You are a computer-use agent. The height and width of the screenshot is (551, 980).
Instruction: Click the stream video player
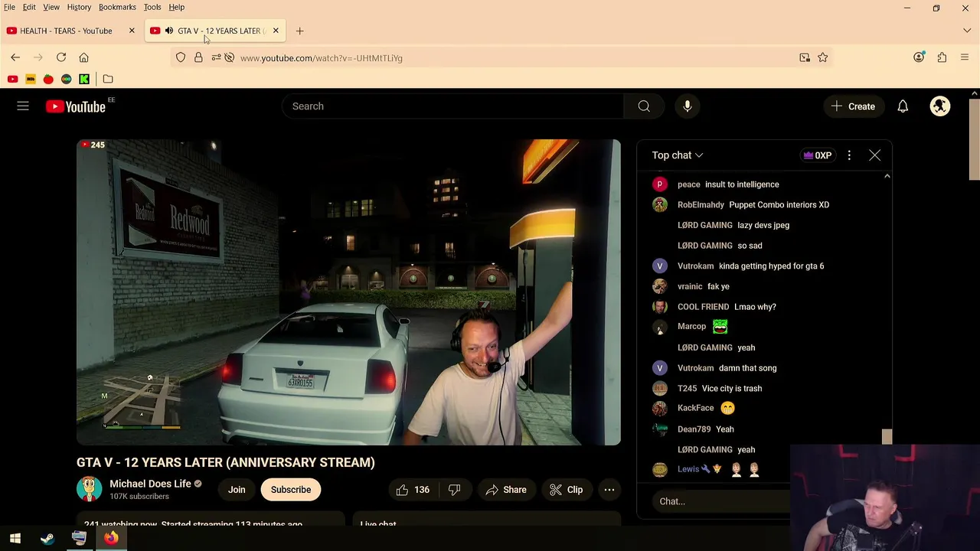click(x=348, y=292)
